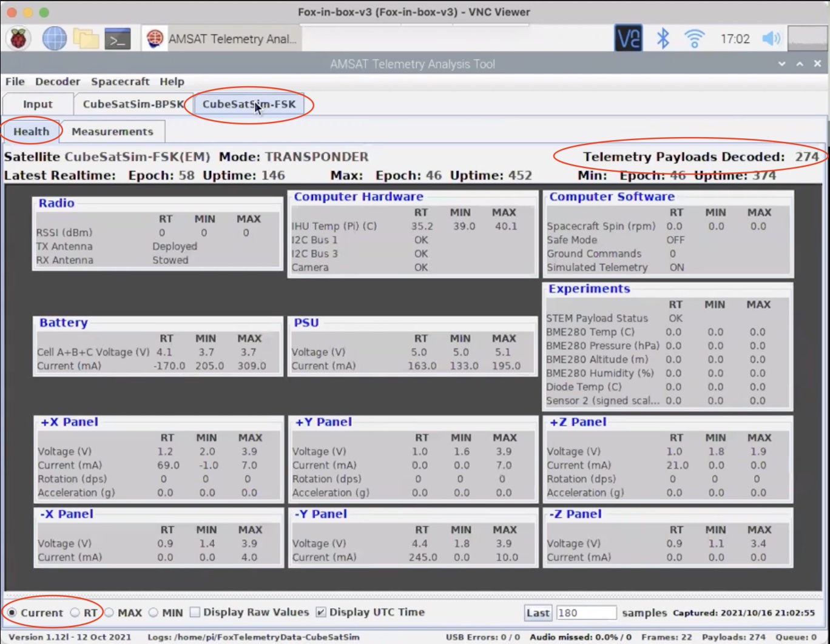This screenshot has height=644, width=830.
Task: Click the IHU Temp (Pi) (C) label
Action: tap(334, 226)
